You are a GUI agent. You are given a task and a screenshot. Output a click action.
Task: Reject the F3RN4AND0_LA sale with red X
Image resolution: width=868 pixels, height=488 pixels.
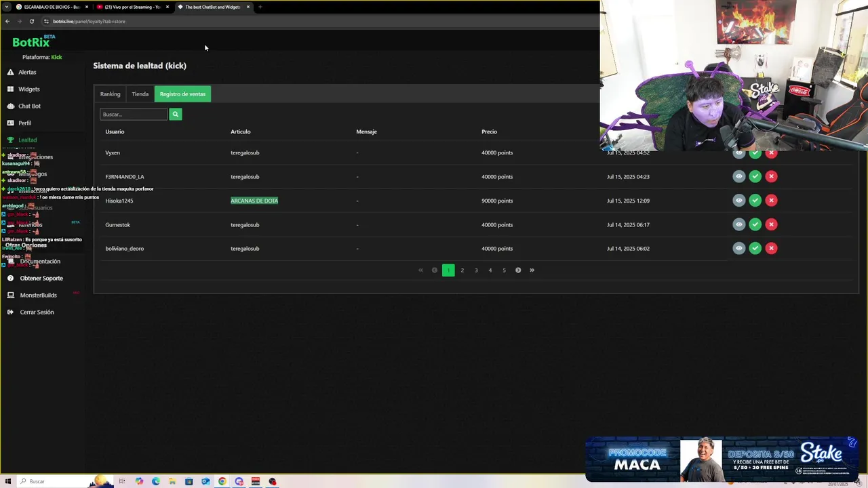pos(771,176)
